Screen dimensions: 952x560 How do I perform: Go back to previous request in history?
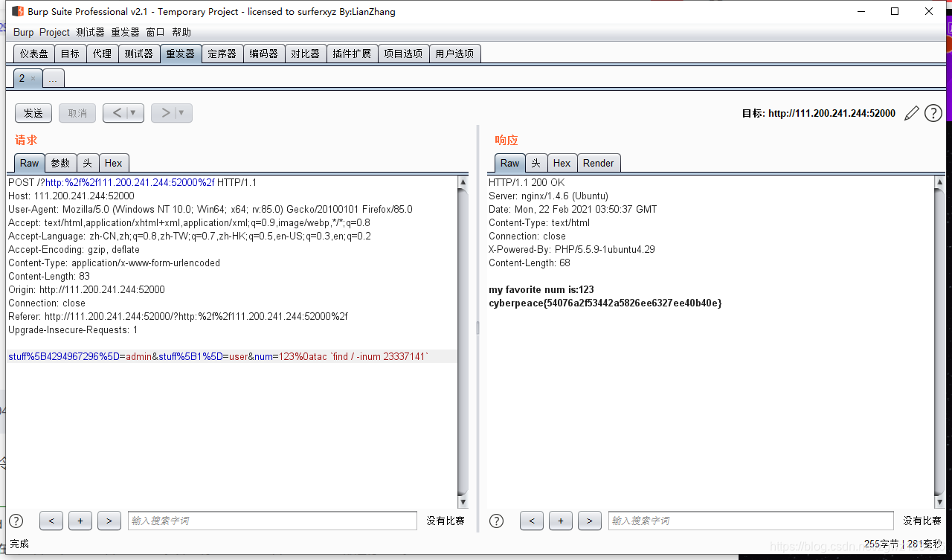(x=117, y=113)
